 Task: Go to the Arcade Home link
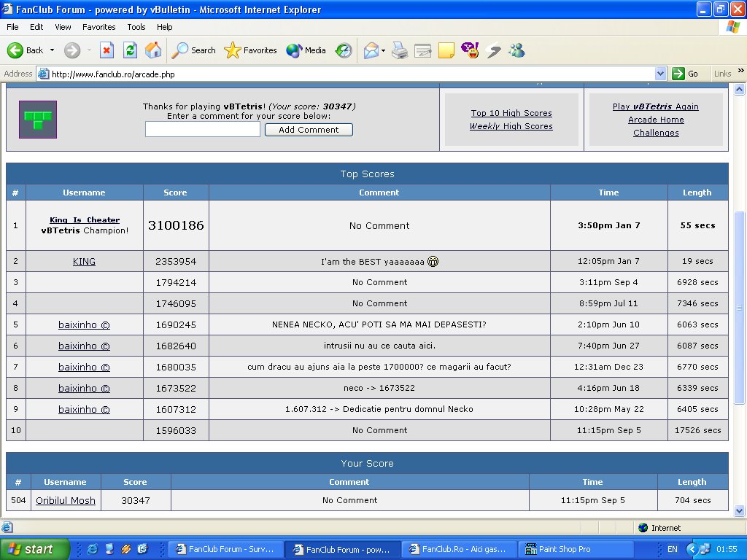(656, 120)
